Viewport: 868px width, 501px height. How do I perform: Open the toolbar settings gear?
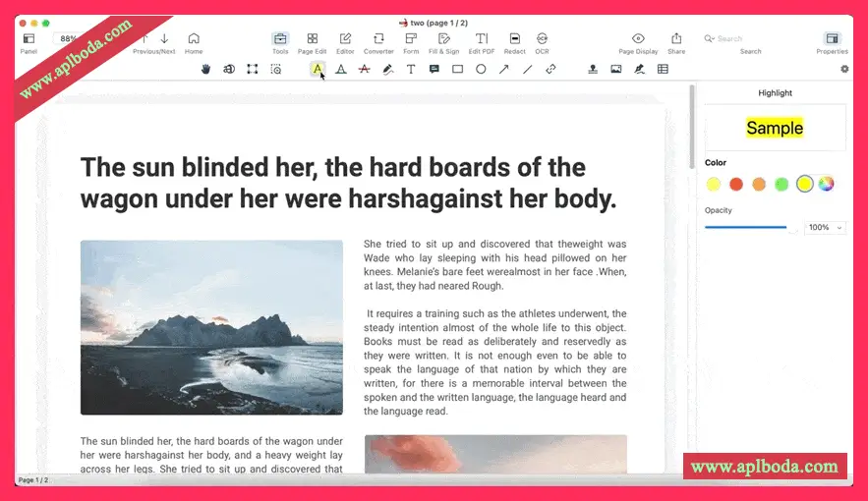point(844,69)
